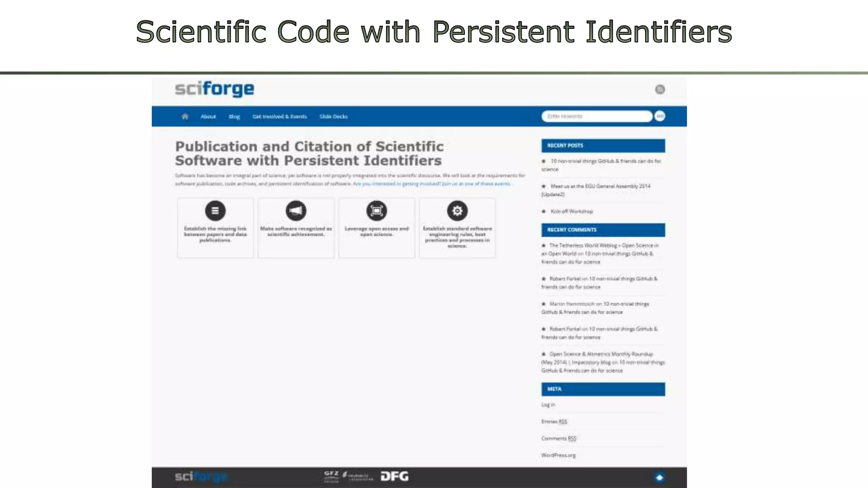Open the EGU General Assembly 2014 post
This screenshot has width=868, height=488.
600,186
